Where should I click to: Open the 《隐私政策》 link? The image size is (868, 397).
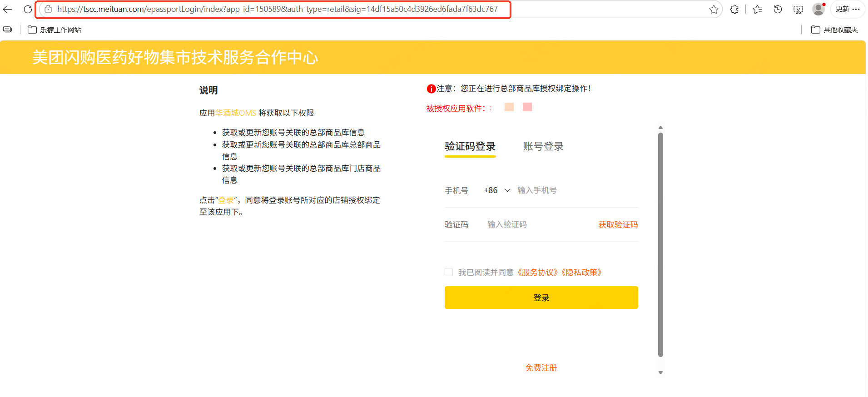pyautogui.click(x=581, y=273)
